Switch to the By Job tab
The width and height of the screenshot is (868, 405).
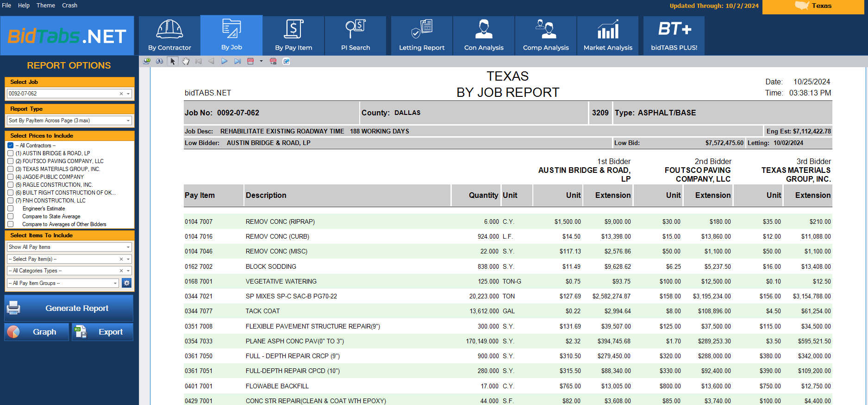click(x=231, y=35)
